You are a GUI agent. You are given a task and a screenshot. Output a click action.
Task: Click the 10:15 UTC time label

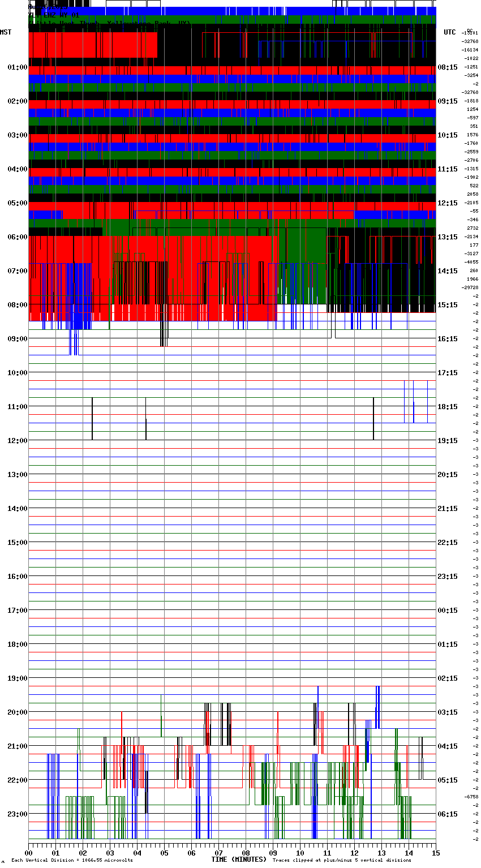click(x=448, y=135)
